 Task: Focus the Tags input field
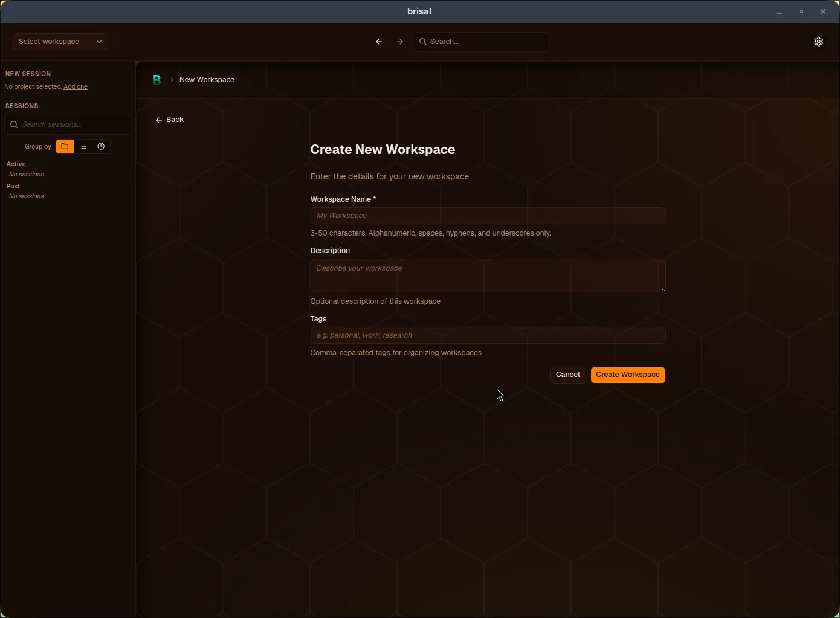488,335
